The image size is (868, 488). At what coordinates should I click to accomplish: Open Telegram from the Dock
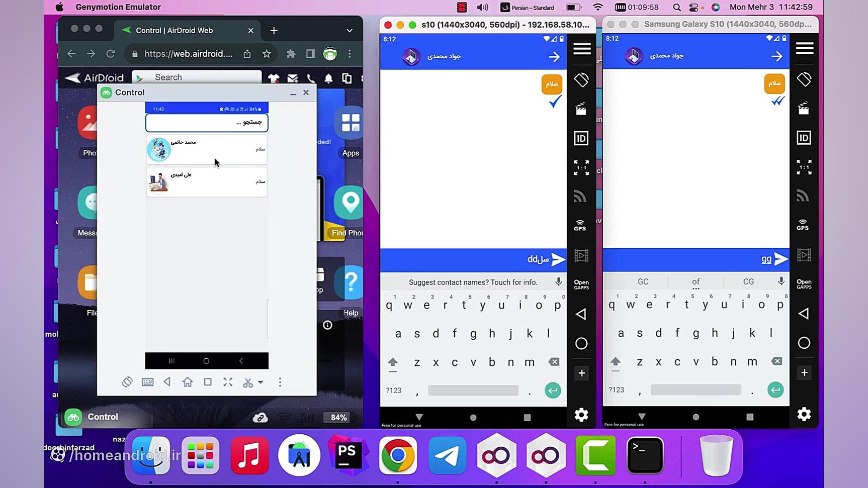(x=447, y=455)
